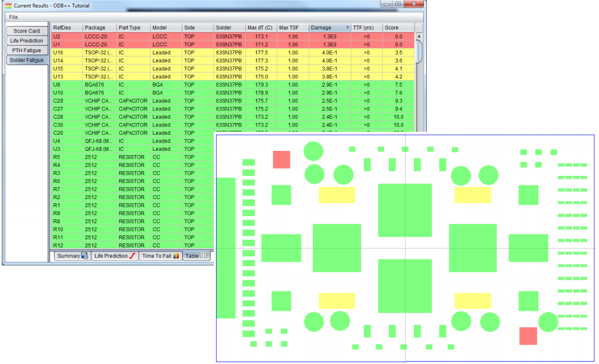Sort by the Solder column header
The height and width of the screenshot is (364, 599).
pos(230,28)
